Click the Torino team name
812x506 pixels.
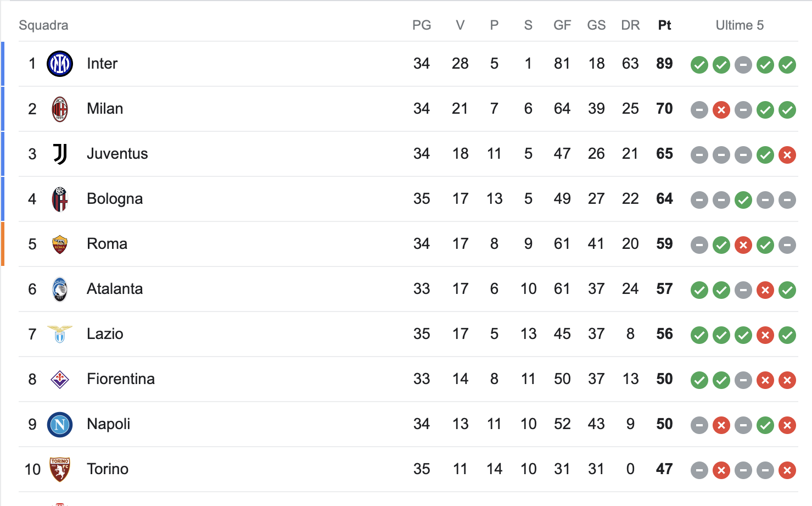108,469
